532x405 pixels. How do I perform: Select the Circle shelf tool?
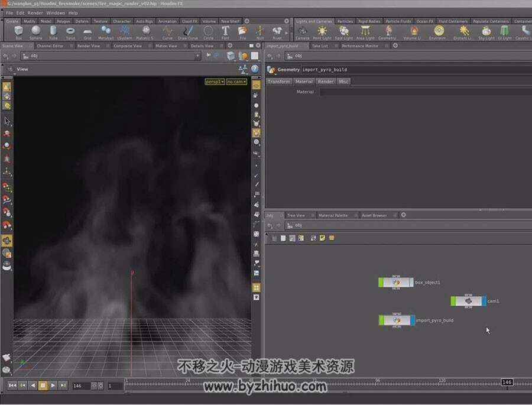(208, 33)
